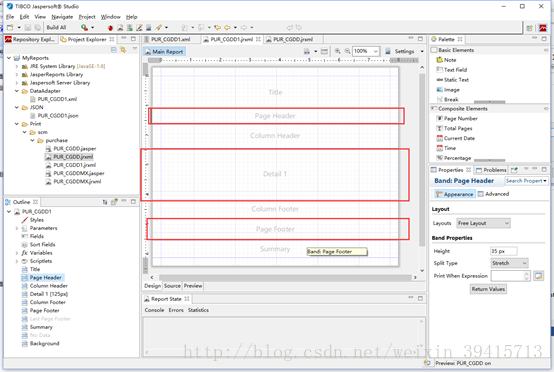The height and width of the screenshot is (372, 554).
Task: Open the Split Type Stretch dropdown
Action: pyautogui.click(x=509, y=263)
